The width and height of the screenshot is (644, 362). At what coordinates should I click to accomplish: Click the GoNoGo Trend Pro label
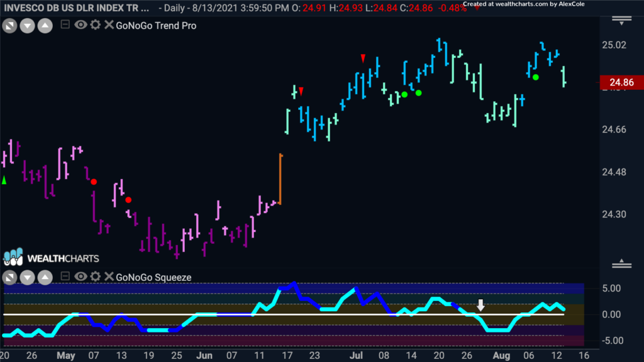(156, 25)
